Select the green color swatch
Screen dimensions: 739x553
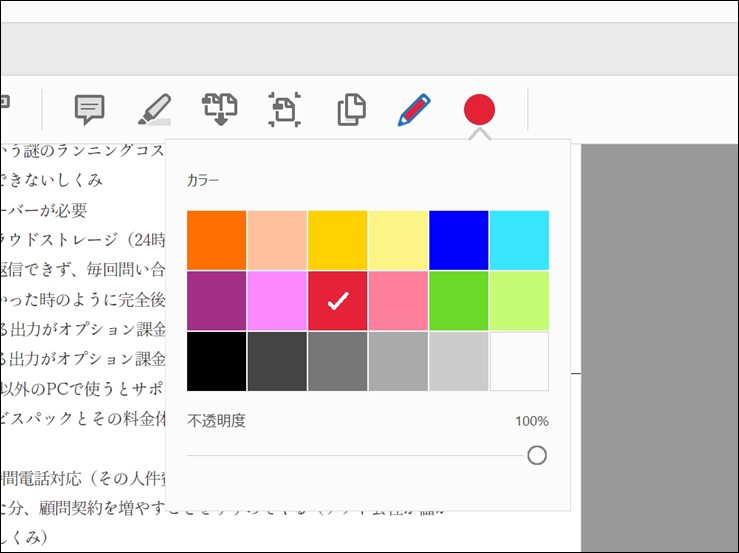[x=459, y=301]
